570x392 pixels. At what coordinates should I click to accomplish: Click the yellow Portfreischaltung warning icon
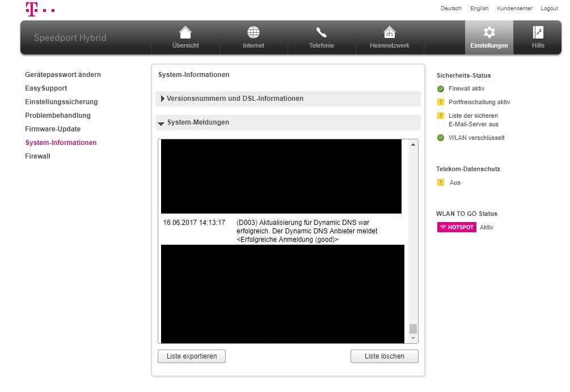(x=441, y=102)
